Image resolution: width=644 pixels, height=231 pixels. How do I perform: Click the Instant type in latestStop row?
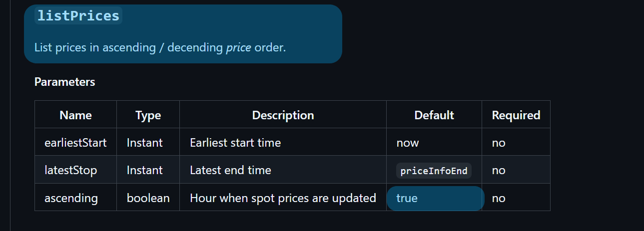[144, 170]
